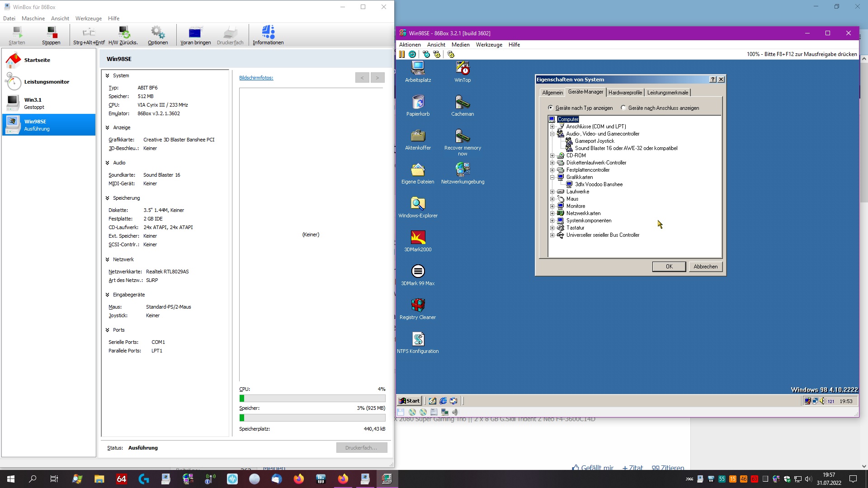Image resolution: width=868 pixels, height=488 pixels.
Task: Click the Voran bringen toolbar icon
Action: point(195,35)
